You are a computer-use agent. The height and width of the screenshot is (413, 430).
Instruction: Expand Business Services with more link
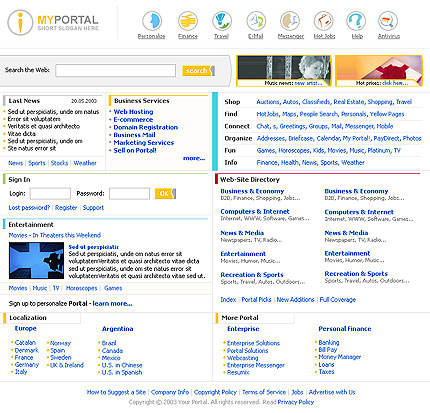click(x=194, y=158)
